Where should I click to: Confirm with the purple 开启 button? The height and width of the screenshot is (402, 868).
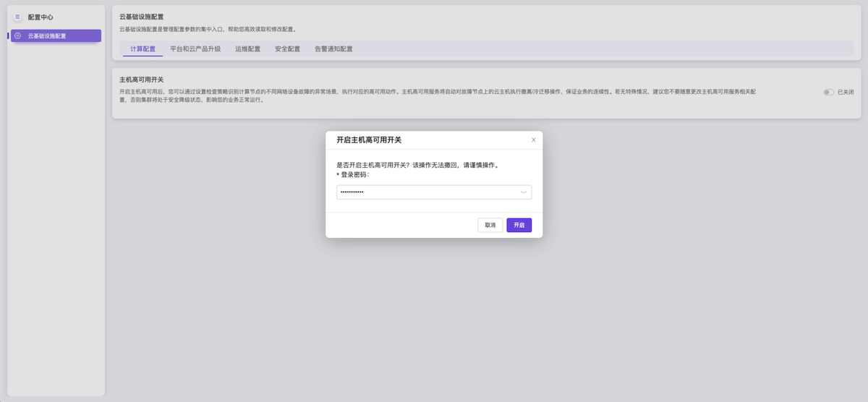519,226
